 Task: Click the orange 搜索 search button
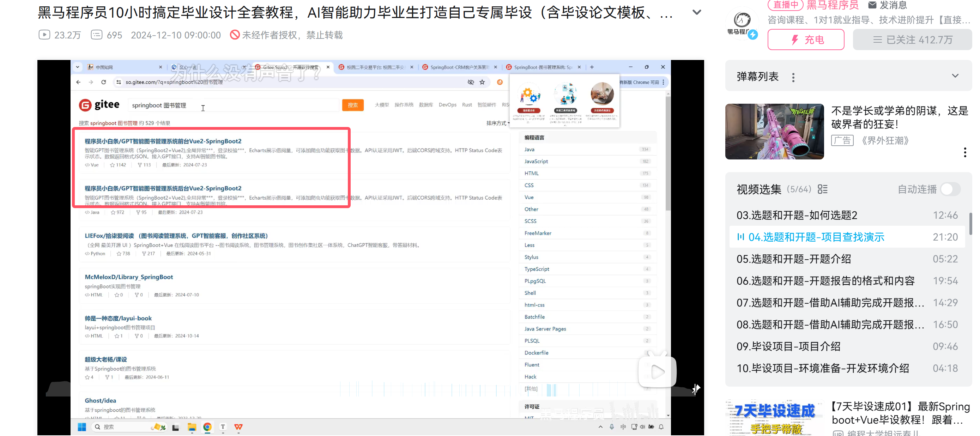click(x=353, y=105)
